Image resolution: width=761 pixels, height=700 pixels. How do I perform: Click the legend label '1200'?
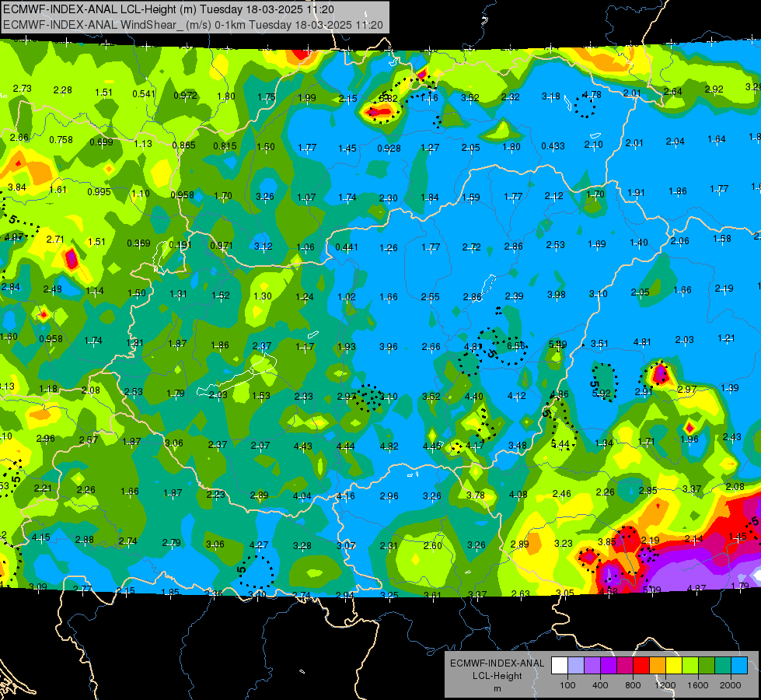click(x=665, y=685)
